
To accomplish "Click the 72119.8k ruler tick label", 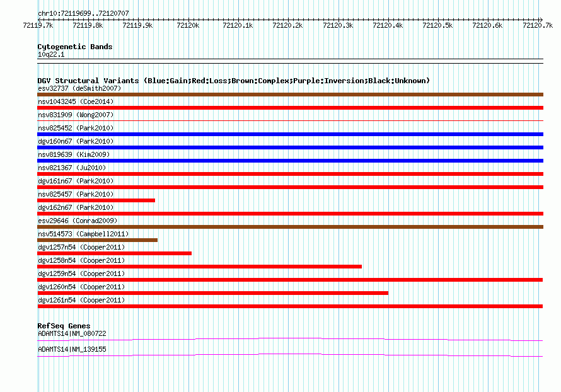I will (x=88, y=25).
